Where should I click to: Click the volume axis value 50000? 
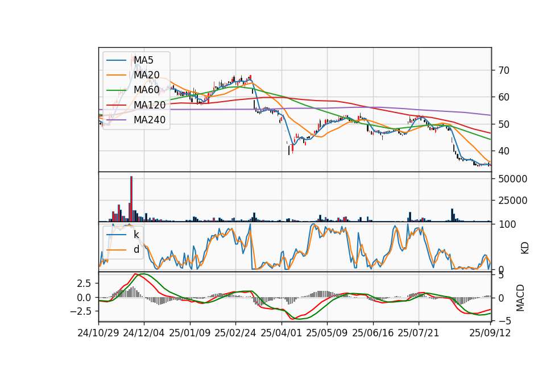(x=512, y=179)
